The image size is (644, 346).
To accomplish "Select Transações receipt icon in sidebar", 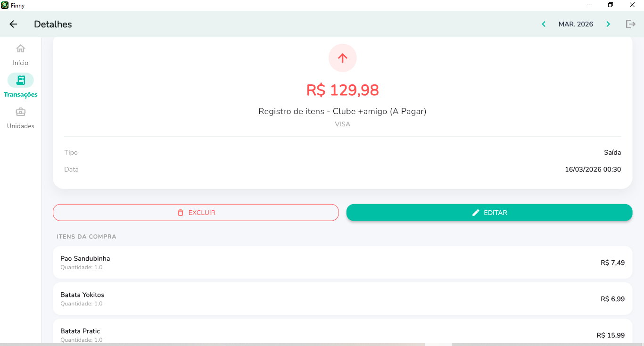I will pyautogui.click(x=21, y=80).
